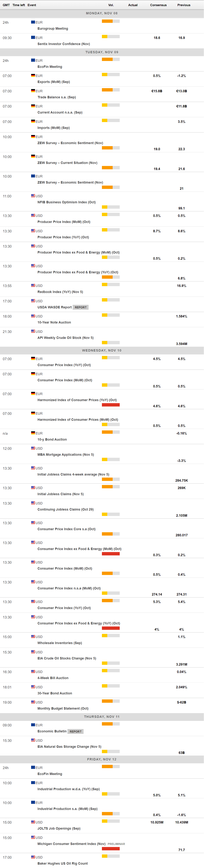Click the volatility bar for Eurogroup Meeting
Screen dimensions: 204x868
pyautogui.click(x=111, y=21)
